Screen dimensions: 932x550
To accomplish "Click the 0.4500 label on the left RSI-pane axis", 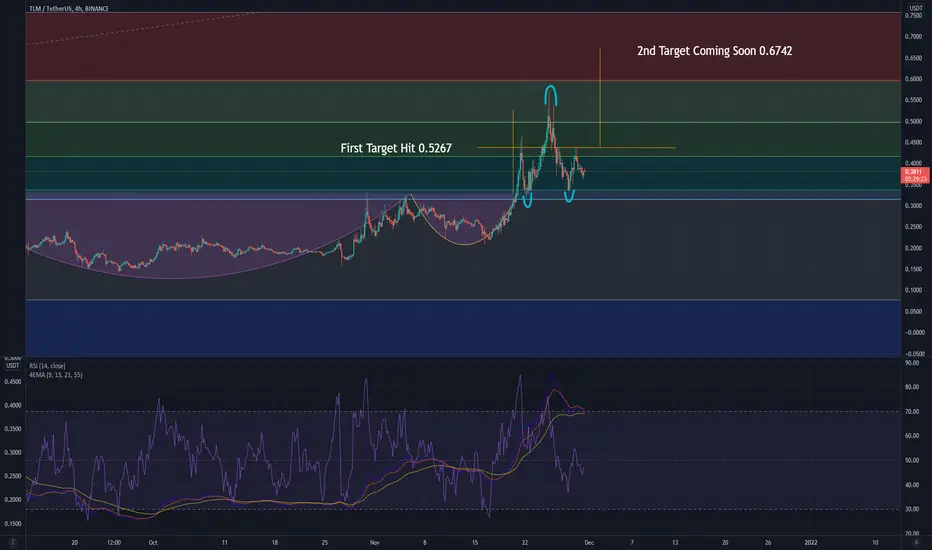I will pos(12,382).
